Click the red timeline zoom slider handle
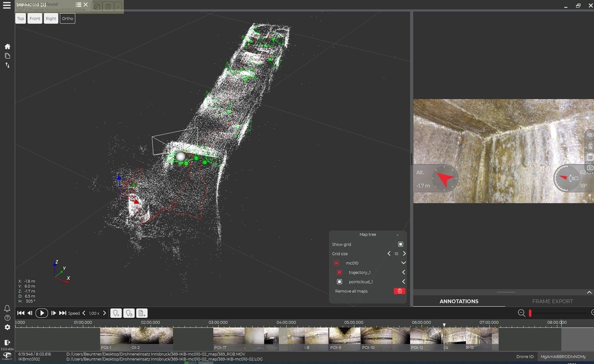Screen dimensions: 594x364 530,313
